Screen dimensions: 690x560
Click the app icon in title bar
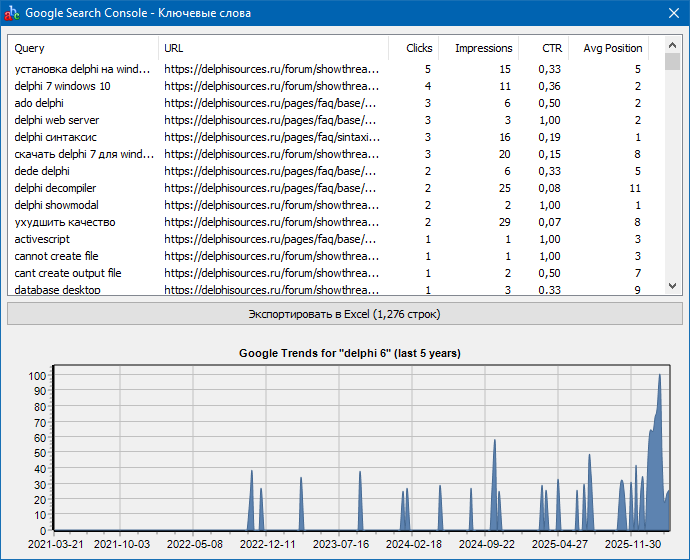point(11,13)
